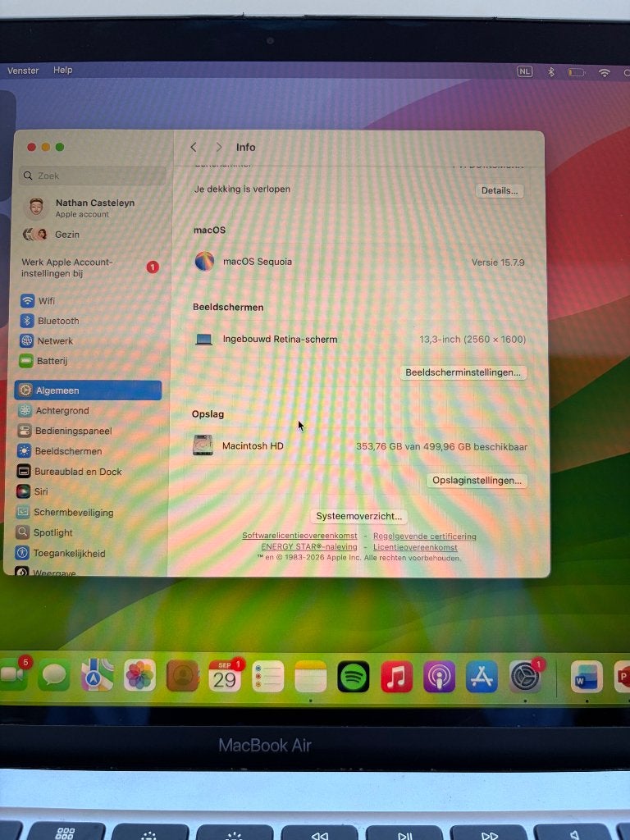
Task: Click the 353,76 GB van 499,96 GB beschikbaar text
Action: pos(441,447)
